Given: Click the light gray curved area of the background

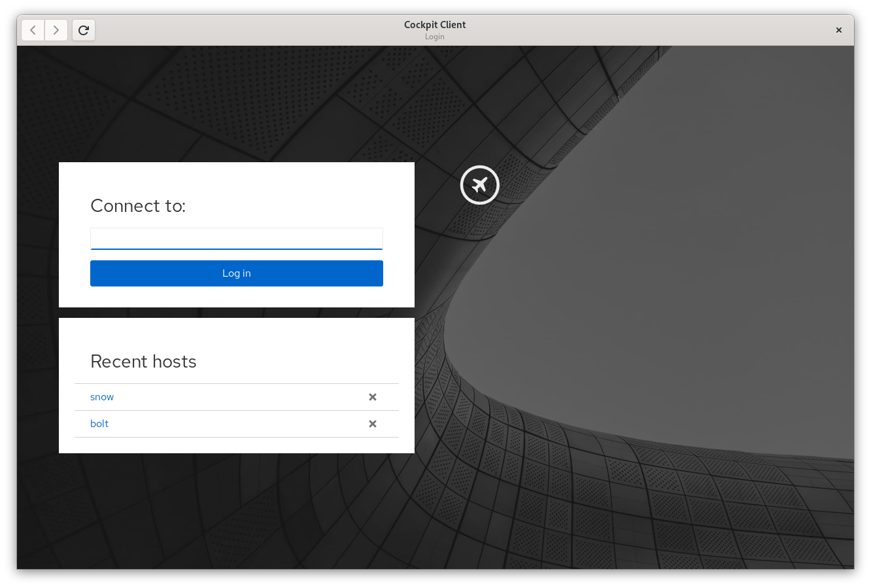Looking at the screenshot, I should [x=654, y=294].
